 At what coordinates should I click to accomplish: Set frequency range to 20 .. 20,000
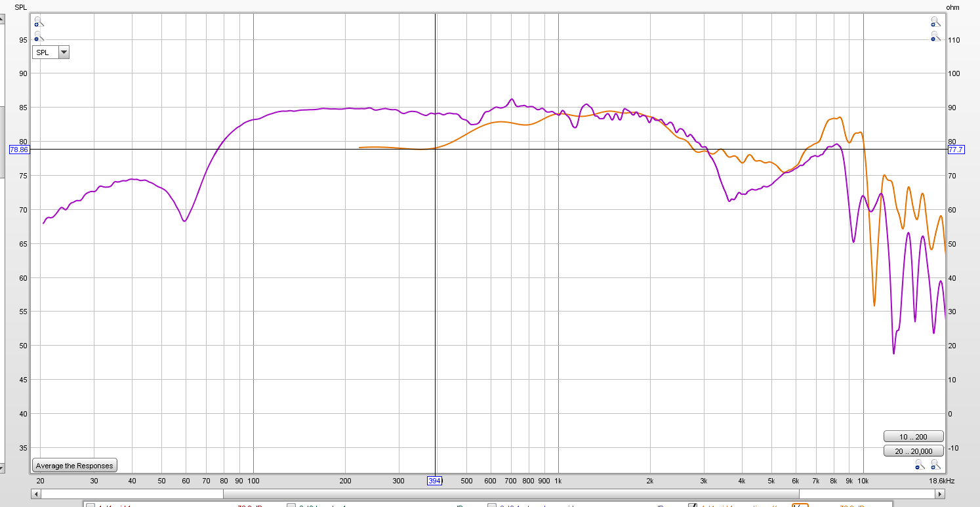pos(913,451)
